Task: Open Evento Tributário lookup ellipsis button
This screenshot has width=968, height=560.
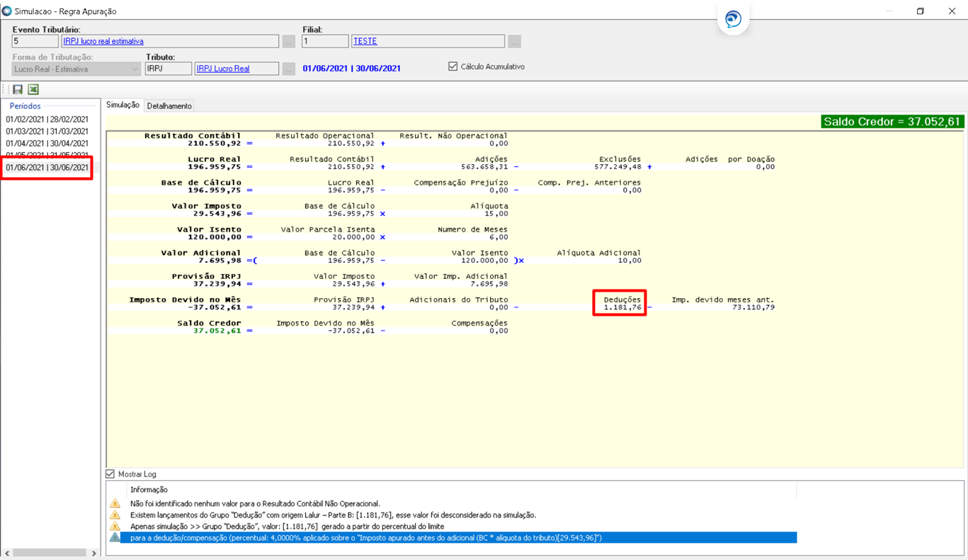Action: click(289, 42)
